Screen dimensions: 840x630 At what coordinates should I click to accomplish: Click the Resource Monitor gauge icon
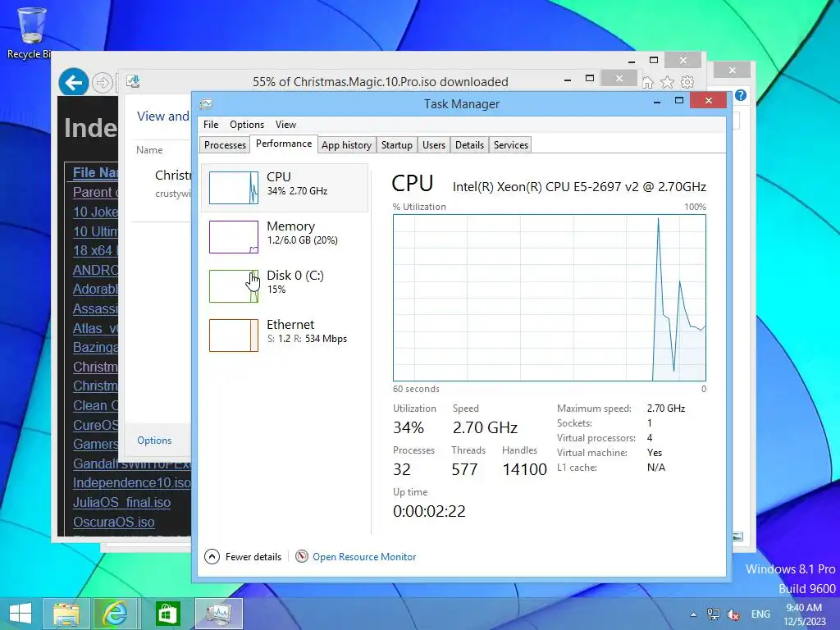tap(302, 557)
